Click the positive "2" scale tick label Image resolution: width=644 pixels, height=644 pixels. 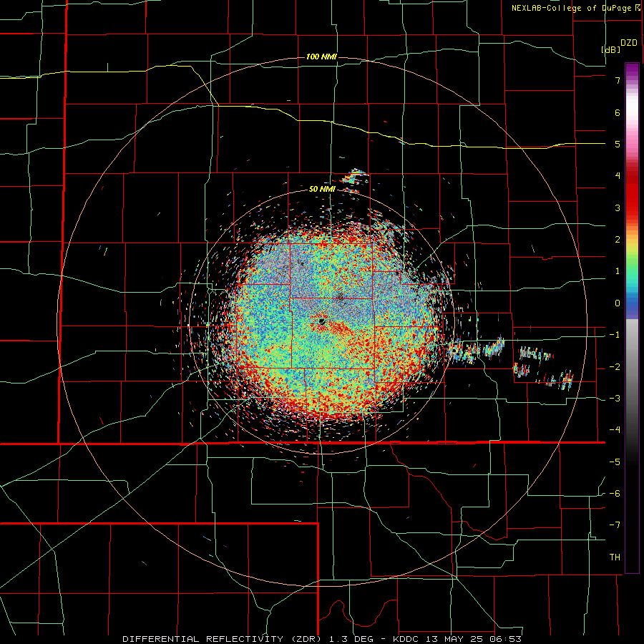point(618,240)
